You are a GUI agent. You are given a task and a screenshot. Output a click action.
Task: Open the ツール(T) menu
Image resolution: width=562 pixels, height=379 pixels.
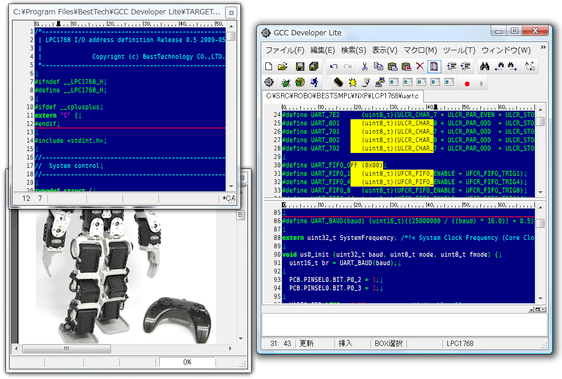point(459,50)
